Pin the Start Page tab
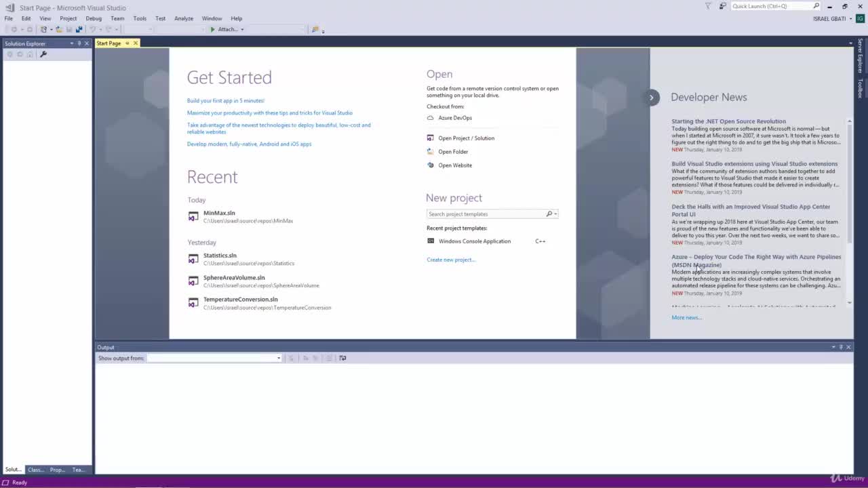This screenshot has width=868, height=488. point(127,43)
